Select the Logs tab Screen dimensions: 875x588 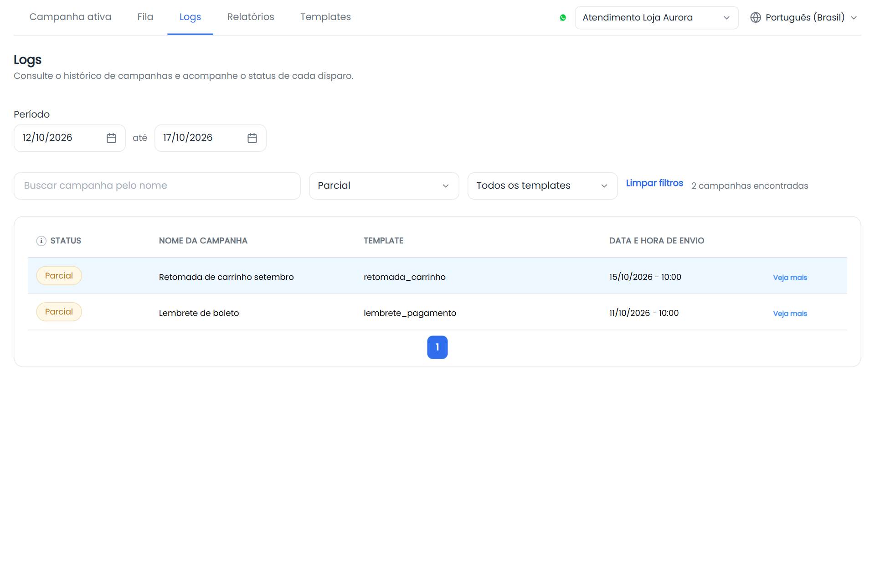(190, 17)
